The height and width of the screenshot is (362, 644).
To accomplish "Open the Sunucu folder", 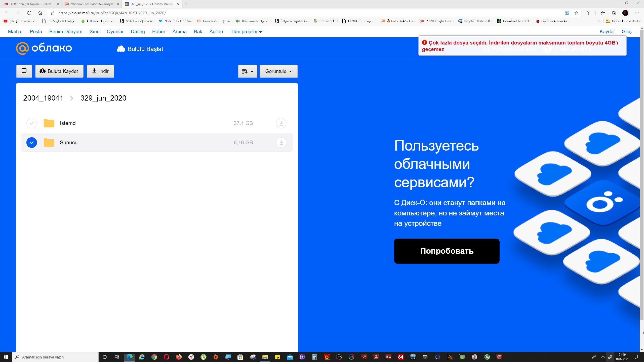I will coord(68,143).
